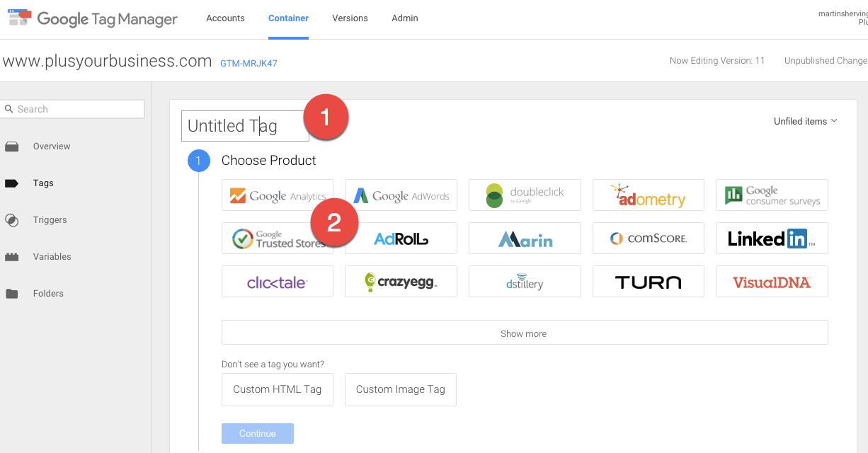Click the "Don't see a tag you want?" text

[273, 365]
